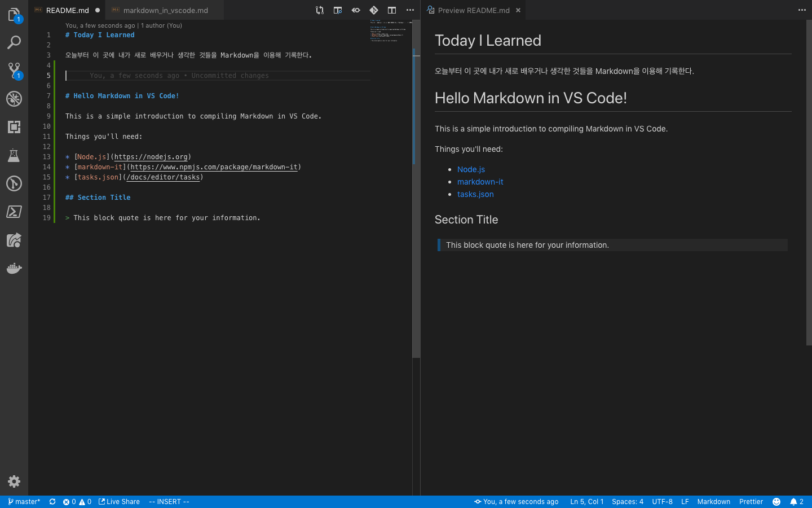
Task: Change indentation via Spaces: 4
Action: (x=628, y=502)
